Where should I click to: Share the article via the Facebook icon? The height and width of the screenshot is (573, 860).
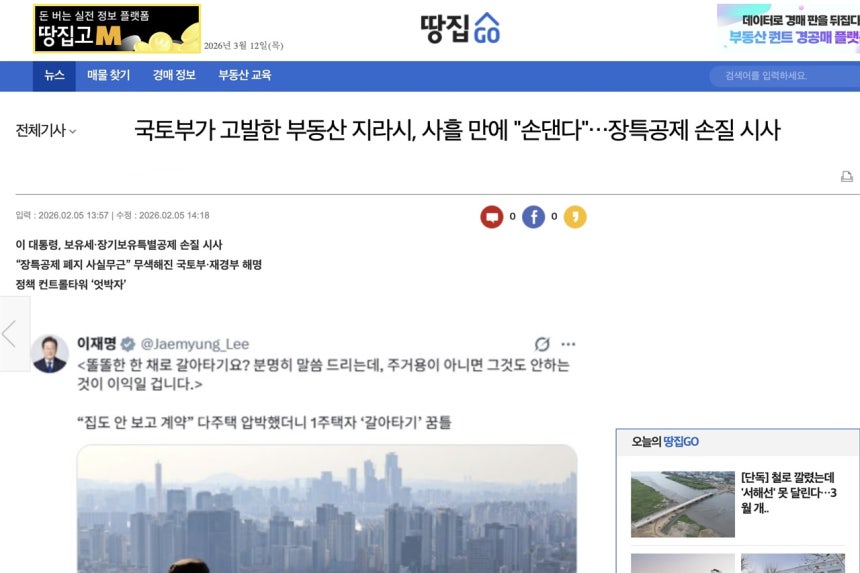pos(533,217)
